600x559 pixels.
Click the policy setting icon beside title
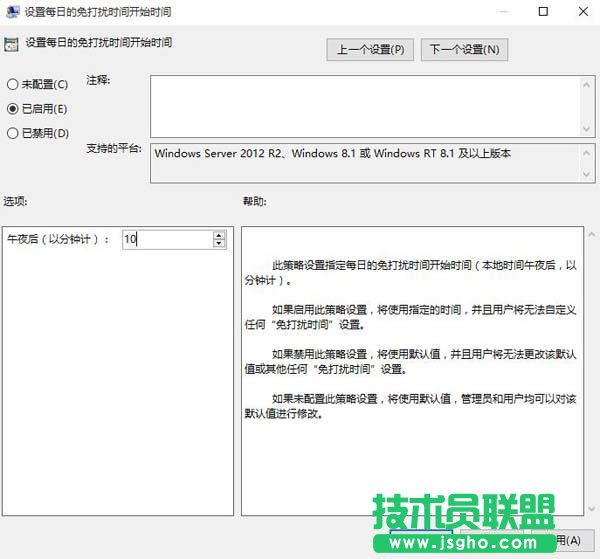tap(11, 44)
